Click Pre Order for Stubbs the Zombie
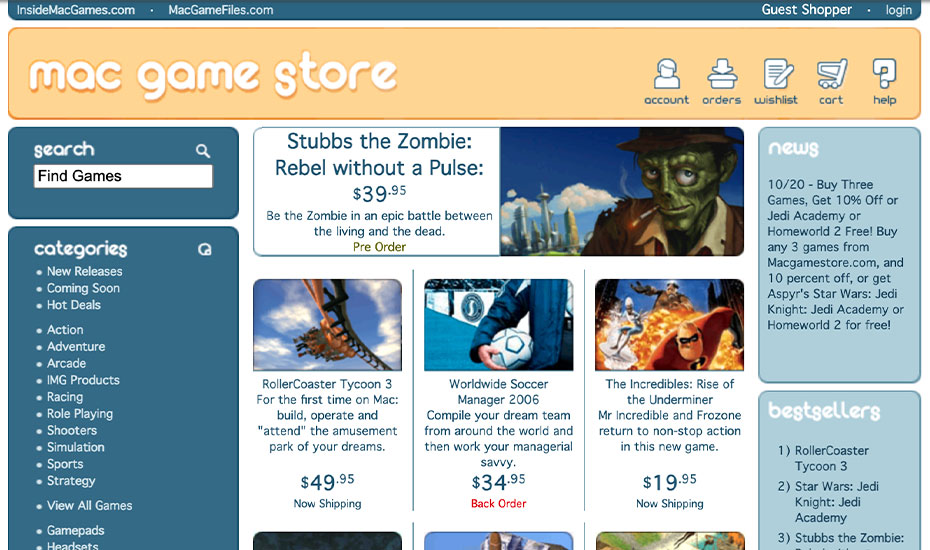 point(379,247)
